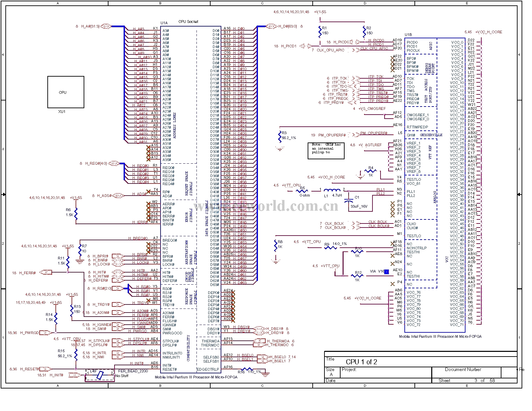The height and width of the screenshot is (411, 532).
Task: Click the 'DATA PHASE SIGNALS' vertical label
Action: pyautogui.click(x=207, y=218)
